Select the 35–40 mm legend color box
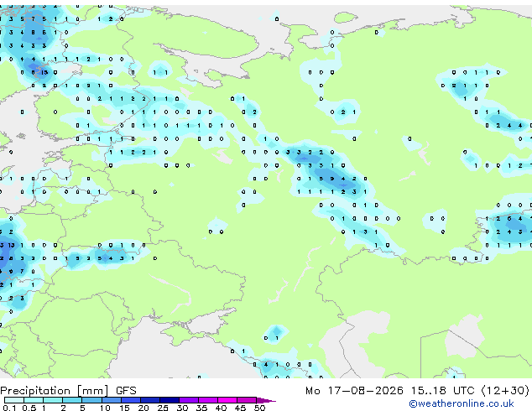Screen dimensions: 532x411 [x=208, y=400]
